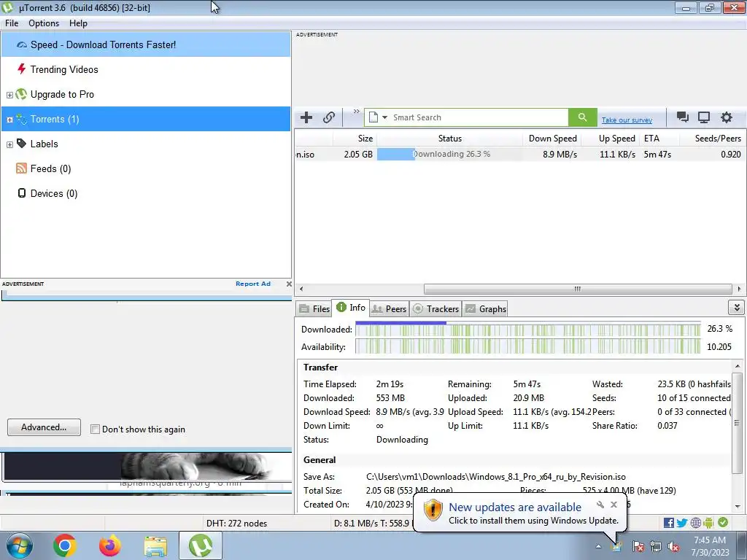The width and height of the screenshot is (747, 560).
Task: Open the Windows Start button
Action: click(19, 545)
